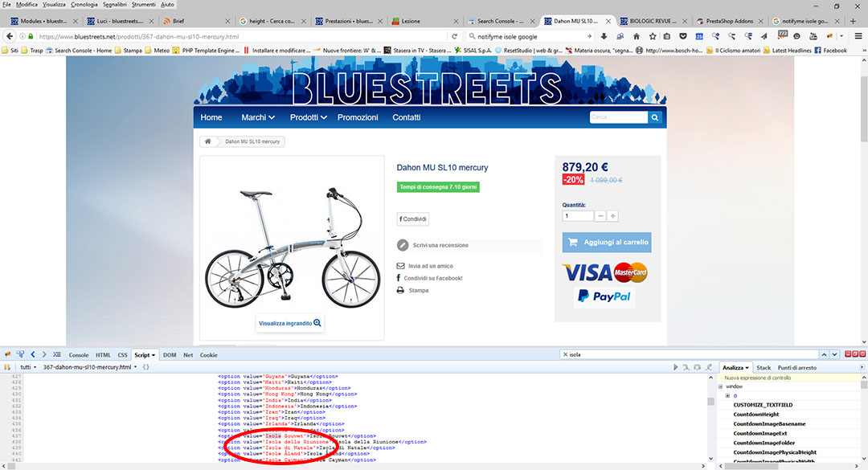Jump to next Firebug search match arrow
The height and width of the screenshot is (470, 868).
pyautogui.click(x=835, y=355)
